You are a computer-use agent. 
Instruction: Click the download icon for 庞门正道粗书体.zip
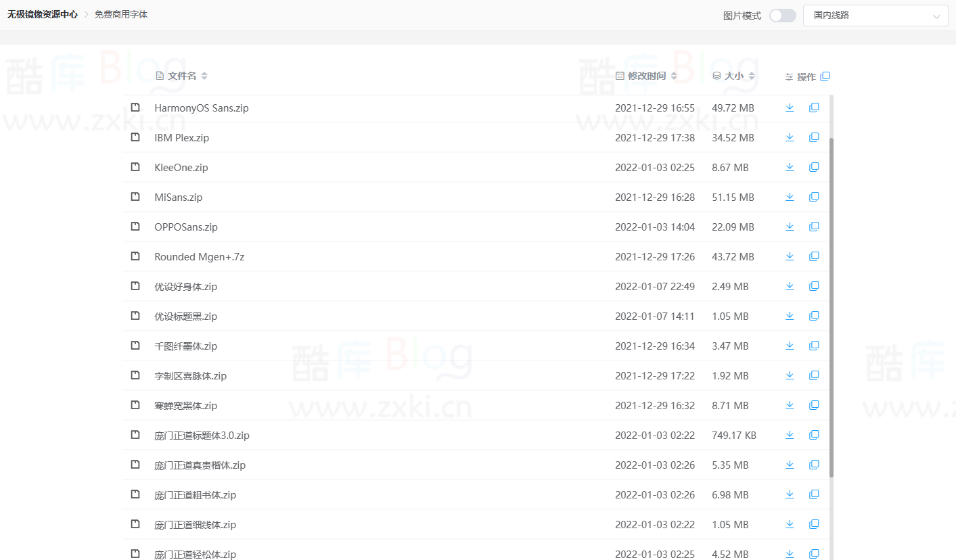[x=790, y=494]
